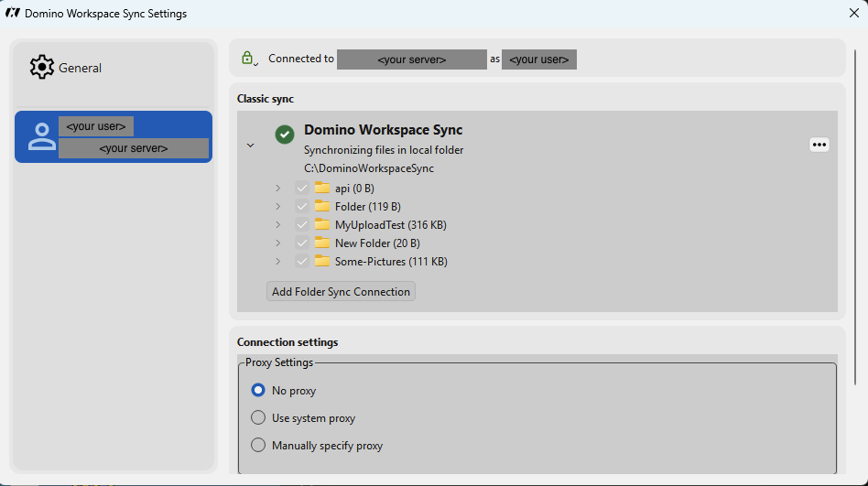The image size is (868, 486).
Task: Toggle the Folder (119 B) checkbox
Action: pos(302,207)
